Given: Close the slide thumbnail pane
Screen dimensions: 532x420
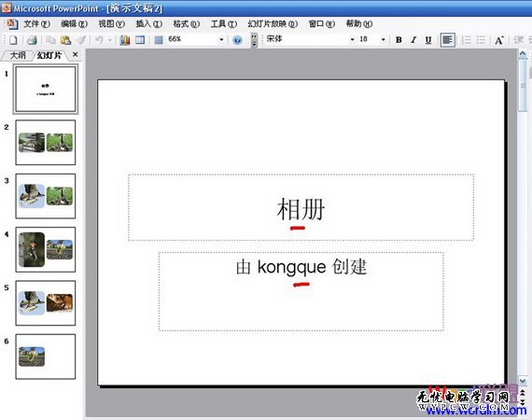Looking at the screenshot, I should point(76,54).
